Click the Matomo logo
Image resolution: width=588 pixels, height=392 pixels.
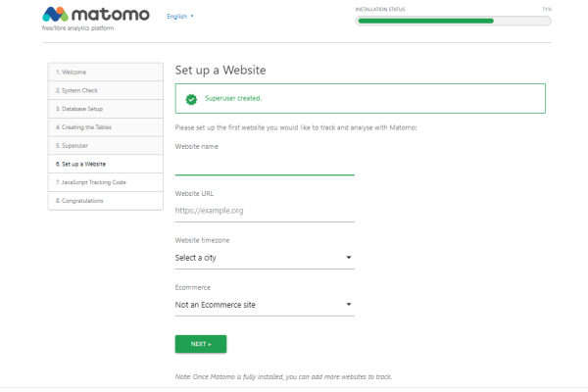point(96,16)
